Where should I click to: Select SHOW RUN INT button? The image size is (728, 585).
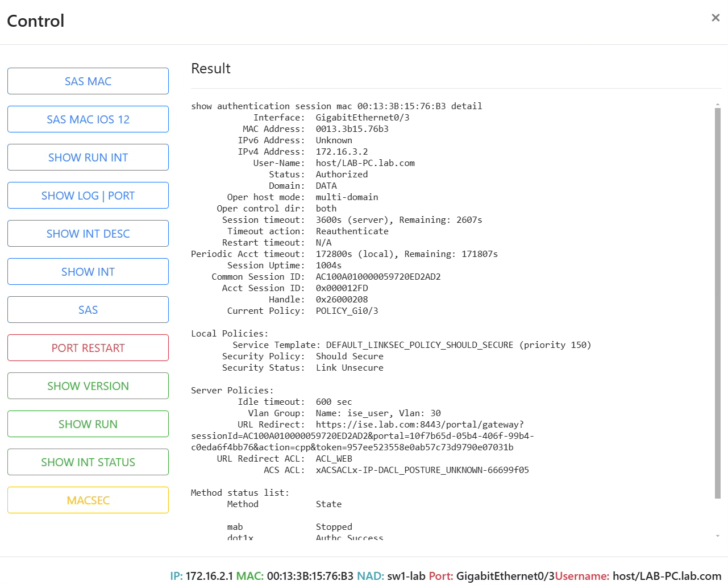tap(88, 157)
